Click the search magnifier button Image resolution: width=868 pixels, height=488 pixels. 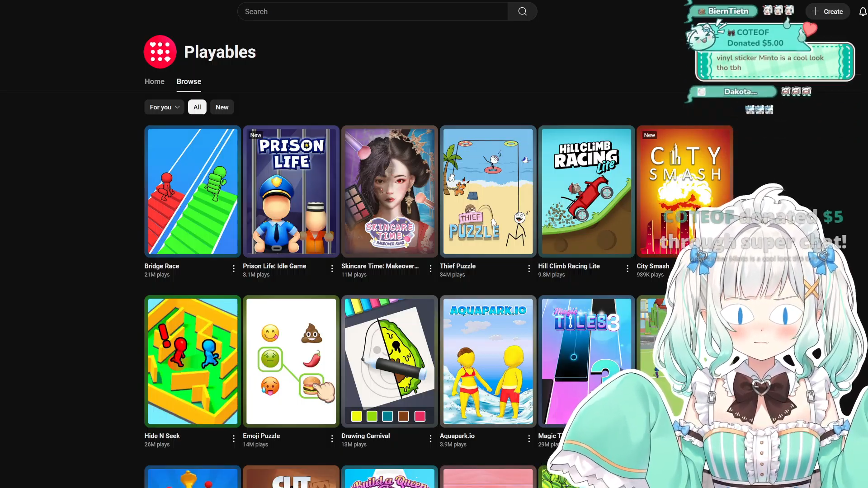(x=522, y=11)
